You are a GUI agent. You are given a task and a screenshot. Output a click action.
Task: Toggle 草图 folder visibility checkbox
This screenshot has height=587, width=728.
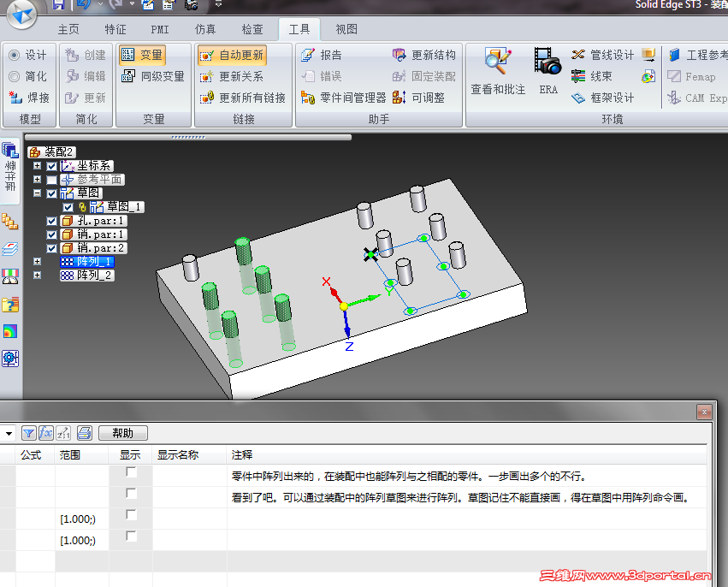(x=51, y=193)
